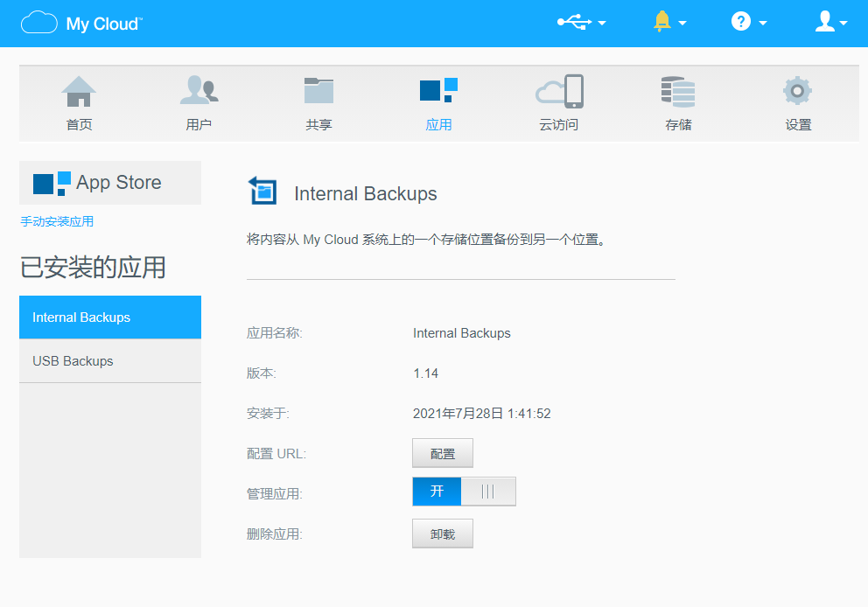The height and width of the screenshot is (607, 868).
Task: Click the version value 1.14
Action: coord(426,373)
